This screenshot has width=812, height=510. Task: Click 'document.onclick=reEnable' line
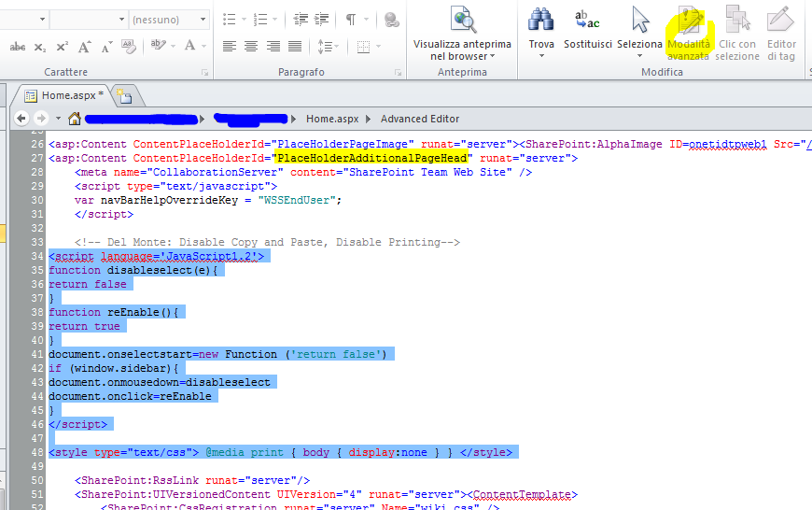click(130, 396)
